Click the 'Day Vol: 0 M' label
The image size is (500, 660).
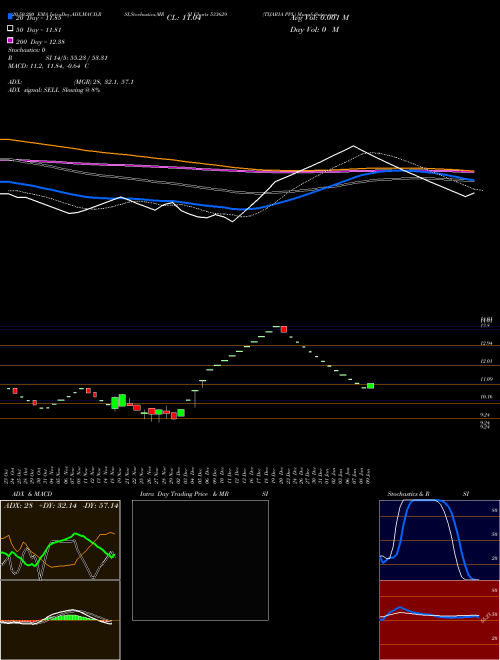[x=314, y=30]
